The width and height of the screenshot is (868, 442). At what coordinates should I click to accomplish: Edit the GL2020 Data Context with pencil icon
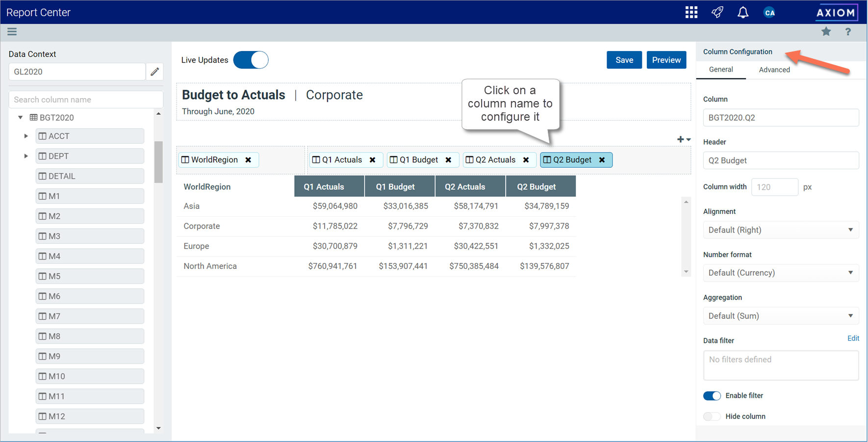[x=154, y=71]
